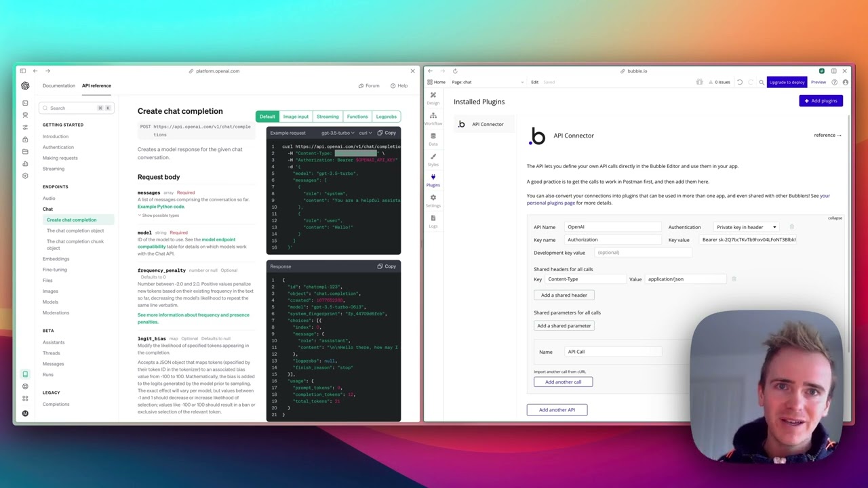Open the Embeddings endpoint in sidebar
The image size is (868, 488).
56,259
